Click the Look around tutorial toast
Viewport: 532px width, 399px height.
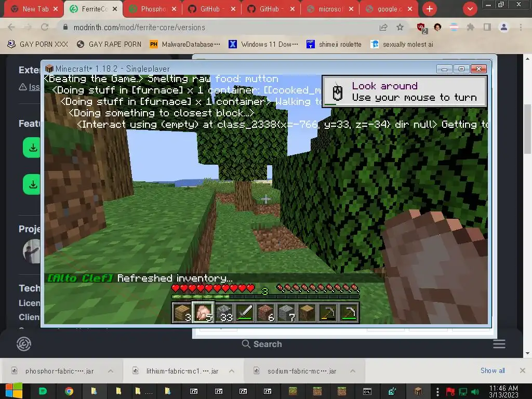[404, 91]
